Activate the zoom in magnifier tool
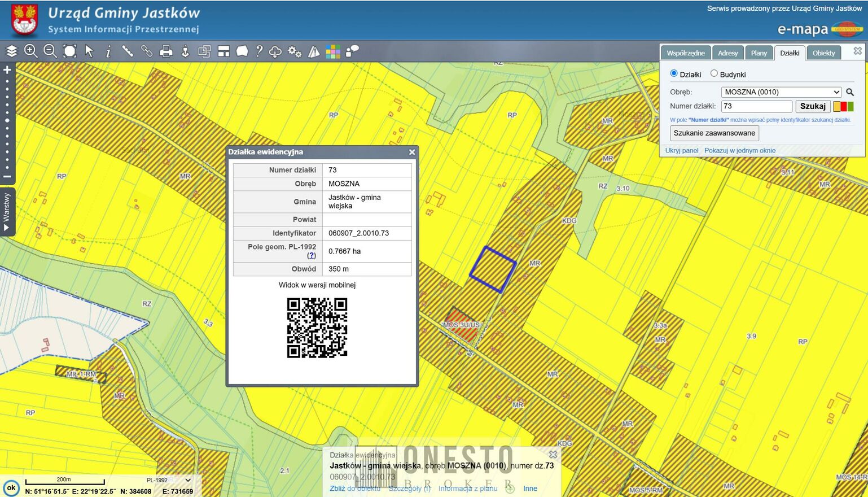 click(x=31, y=51)
